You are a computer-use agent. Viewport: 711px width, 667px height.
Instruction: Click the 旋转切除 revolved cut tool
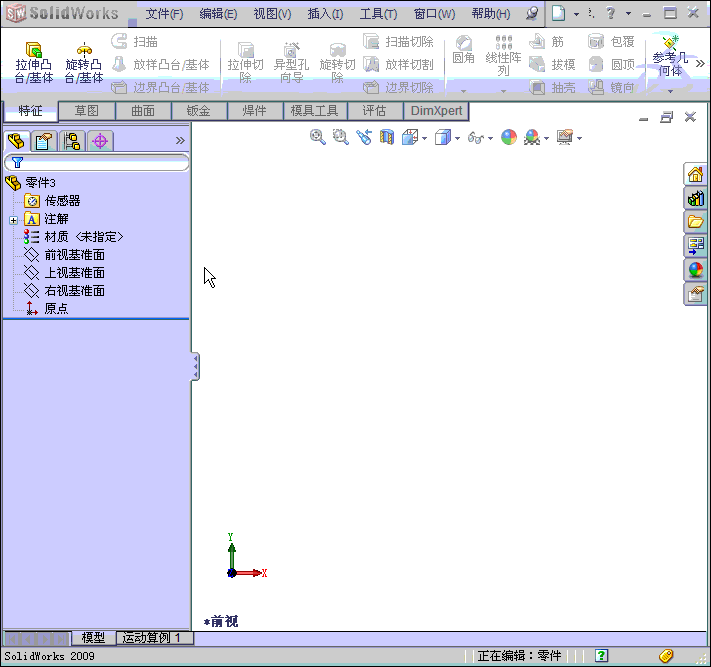337,62
